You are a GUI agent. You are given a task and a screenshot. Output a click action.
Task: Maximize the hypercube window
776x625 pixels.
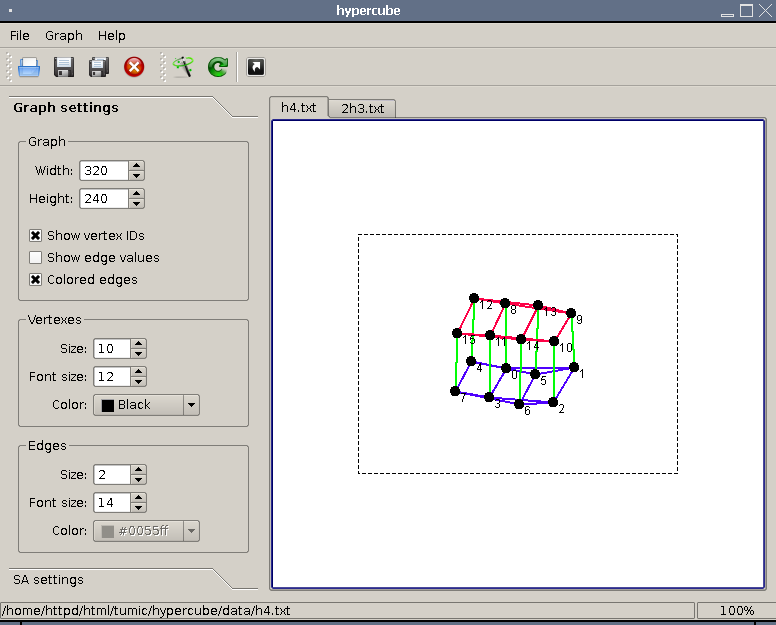pyautogui.click(x=746, y=10)
